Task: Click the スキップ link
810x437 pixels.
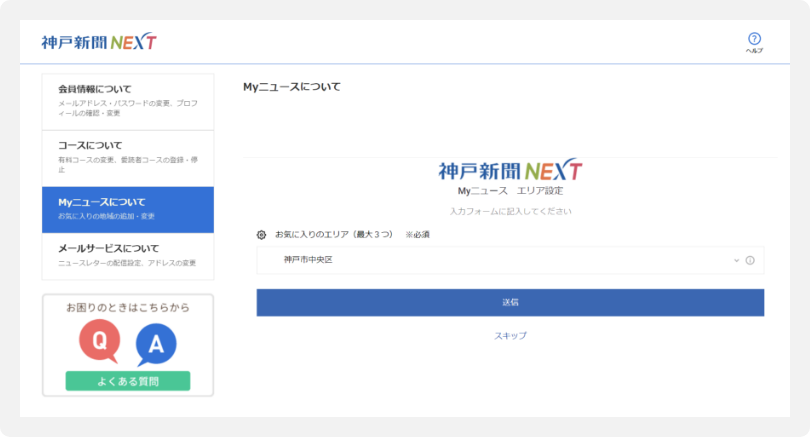Action: tap(510, 336)
